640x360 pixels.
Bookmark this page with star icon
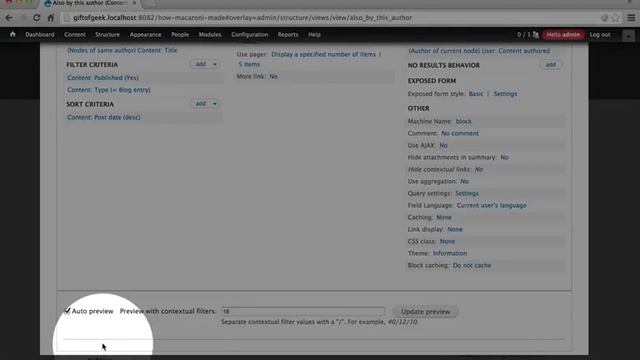(x=616, y=18)
